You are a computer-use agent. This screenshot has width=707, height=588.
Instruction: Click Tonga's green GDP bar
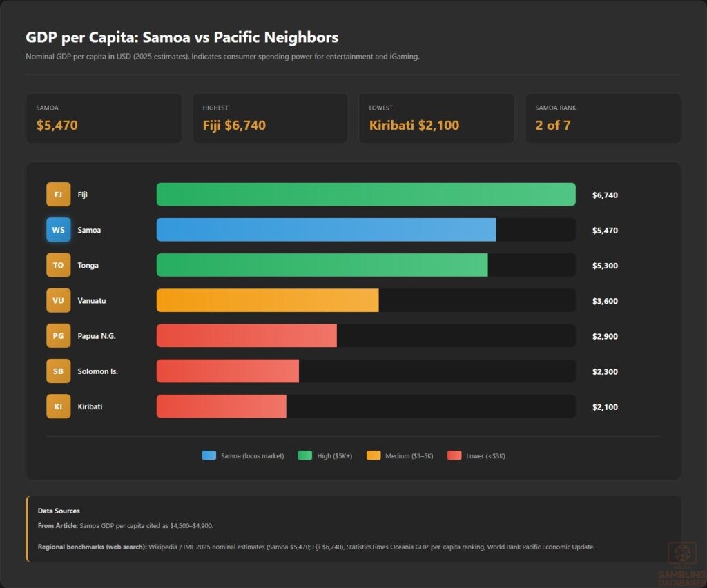(322, 265)
